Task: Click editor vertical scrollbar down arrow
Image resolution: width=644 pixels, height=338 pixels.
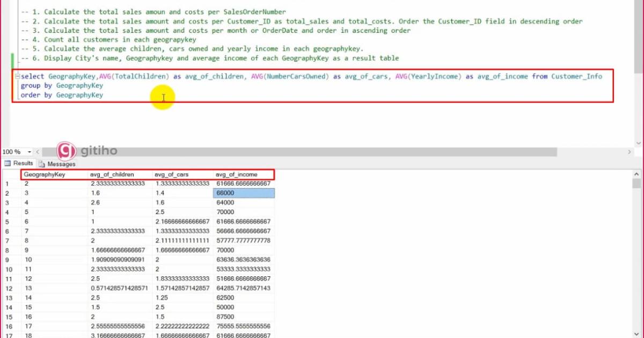Action: [638, 143]
